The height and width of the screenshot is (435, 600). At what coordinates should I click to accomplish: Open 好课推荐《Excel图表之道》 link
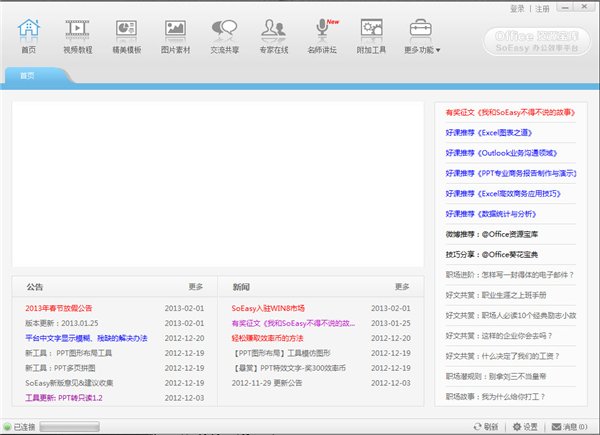tap(485, 132)
